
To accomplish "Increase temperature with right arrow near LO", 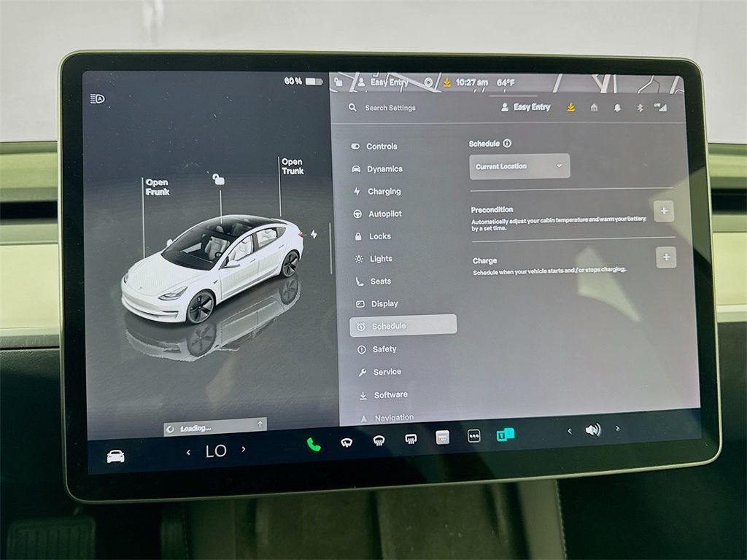I will point(244,448).
